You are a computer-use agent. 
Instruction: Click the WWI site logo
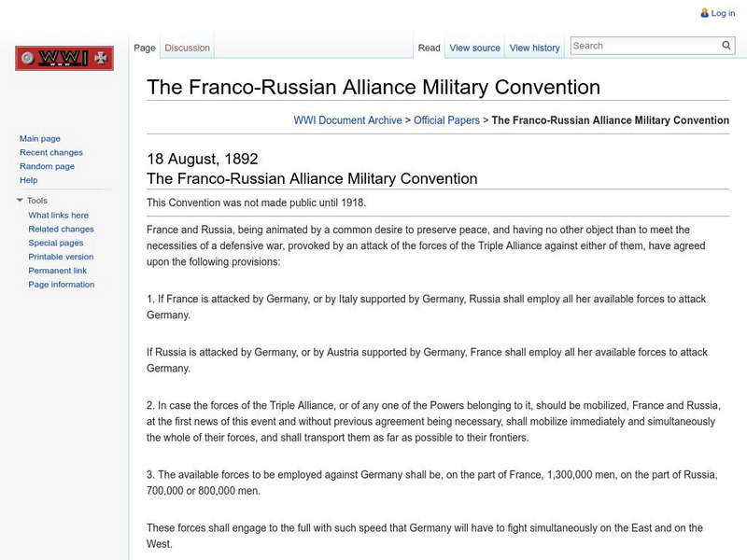tap(64, 59)
